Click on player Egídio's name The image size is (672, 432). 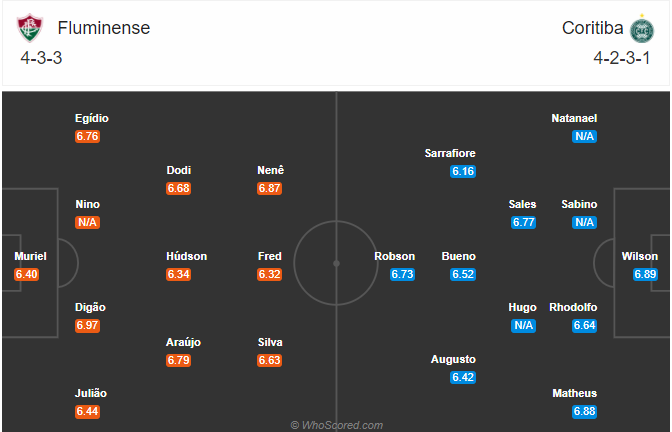[x=92, y=118]
